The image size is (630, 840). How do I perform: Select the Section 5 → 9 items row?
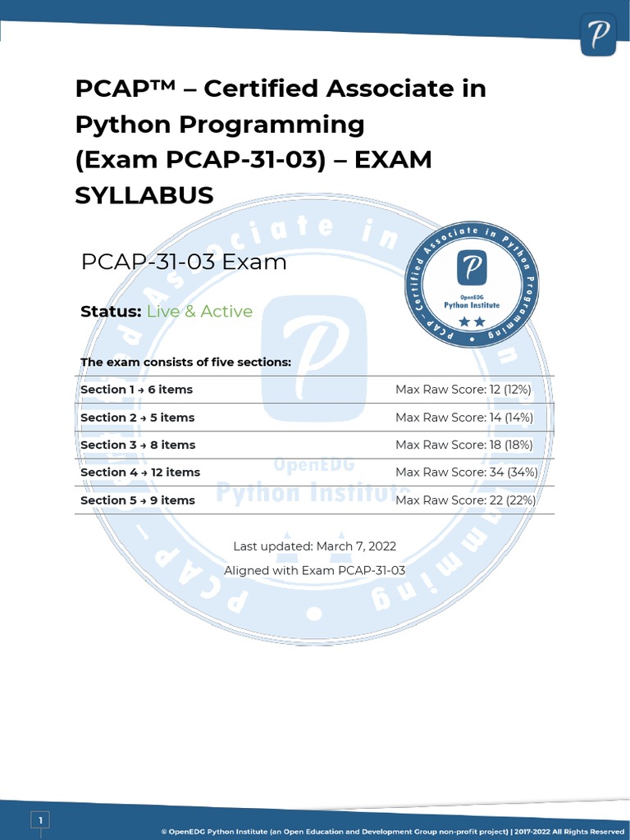[x=314, y=500]
